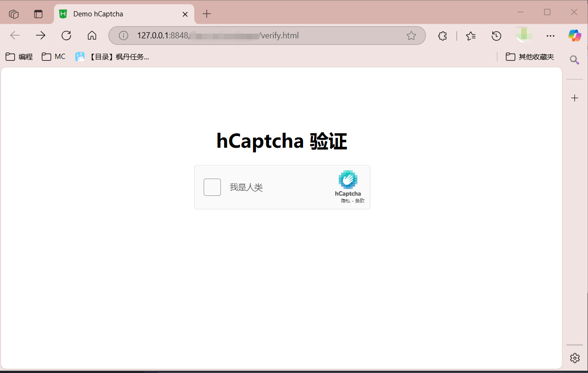The height and width of the screenshot is (373, 588).
Task: Launch Copilot from the toolbar
Action: (x=574, y=36)
